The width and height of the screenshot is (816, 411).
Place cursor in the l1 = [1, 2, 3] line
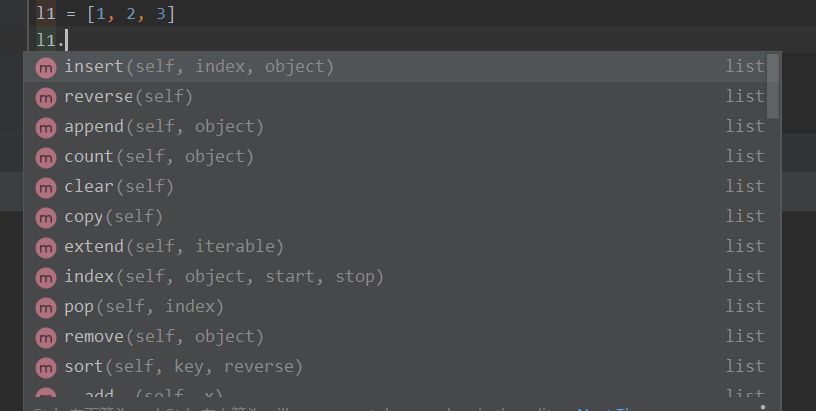tap(105, 13)
